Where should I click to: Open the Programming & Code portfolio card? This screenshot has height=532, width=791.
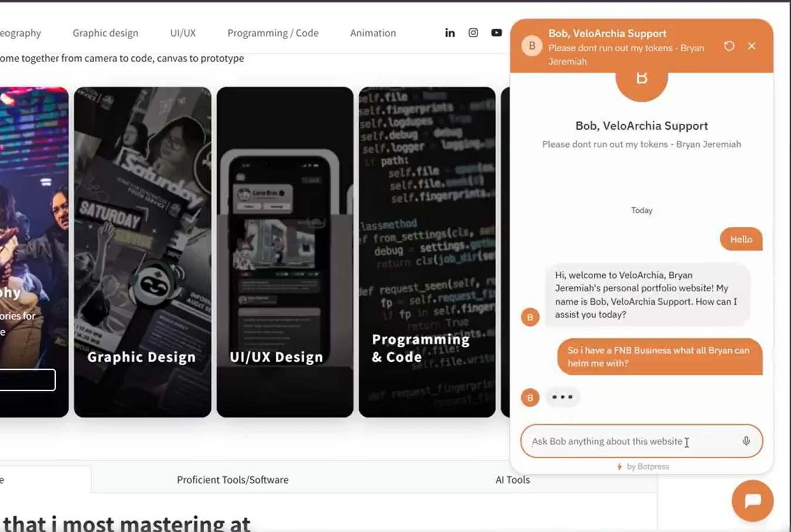point(427,252)
